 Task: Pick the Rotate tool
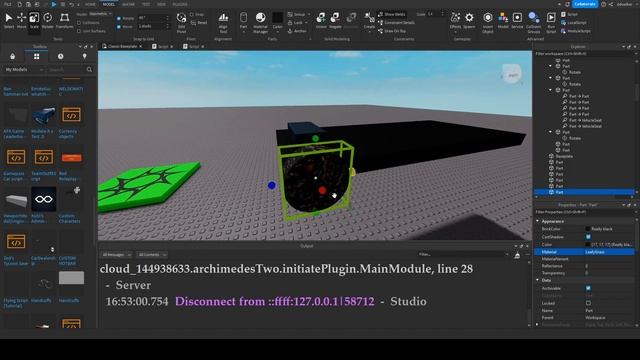tap(47, 20)
